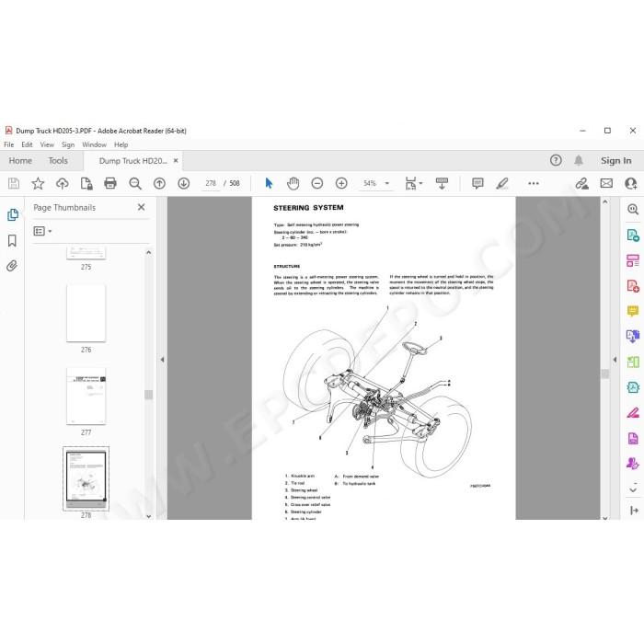Click the document scrollbar up arrow
This screenshot has width=644, height=644.
click(605, 201)
